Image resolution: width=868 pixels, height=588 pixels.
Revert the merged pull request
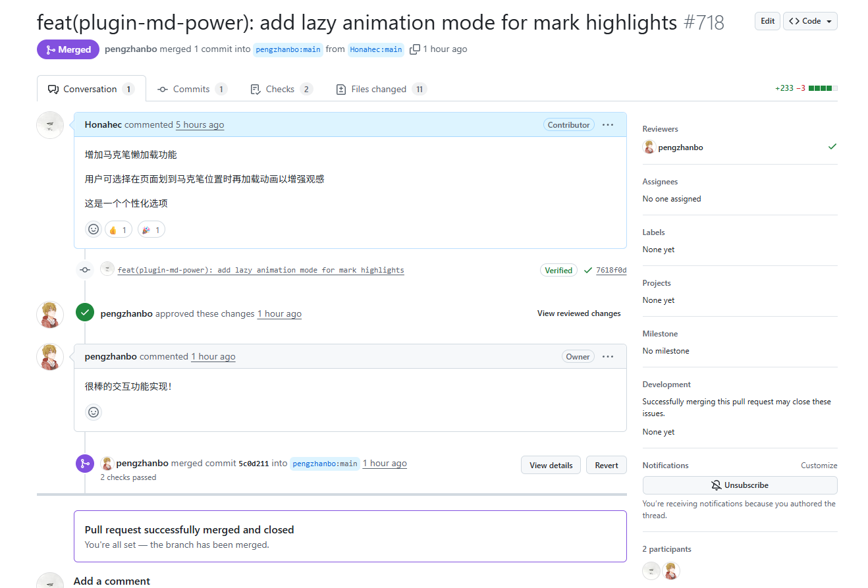coord(606,466)
